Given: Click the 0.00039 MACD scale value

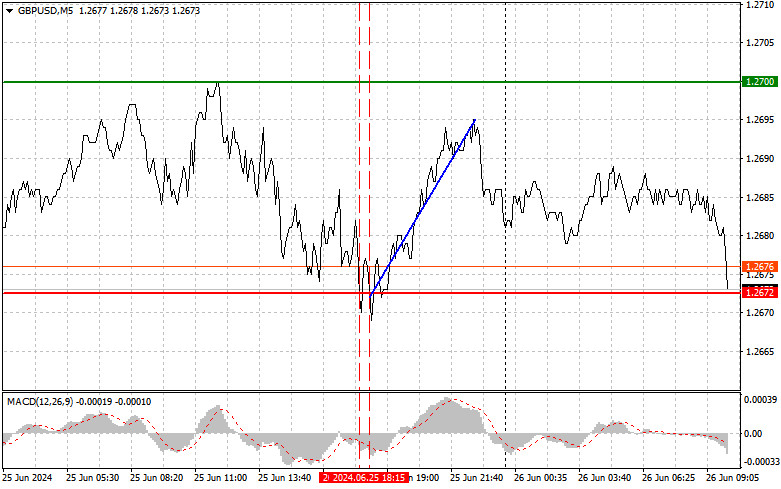Looking at the screenshot, I should coord(760,400).
